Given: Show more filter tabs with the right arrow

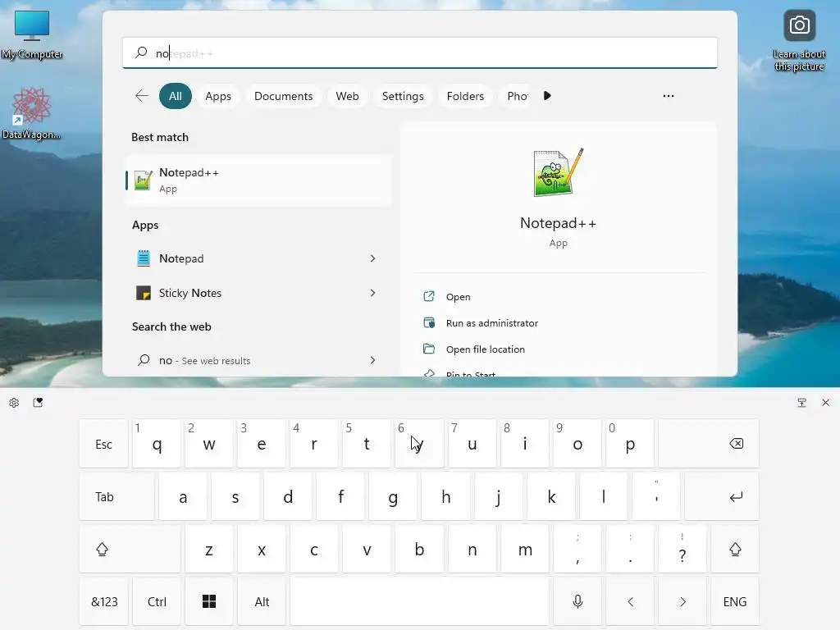Looking at the screenshot, I should click(547, 96).
